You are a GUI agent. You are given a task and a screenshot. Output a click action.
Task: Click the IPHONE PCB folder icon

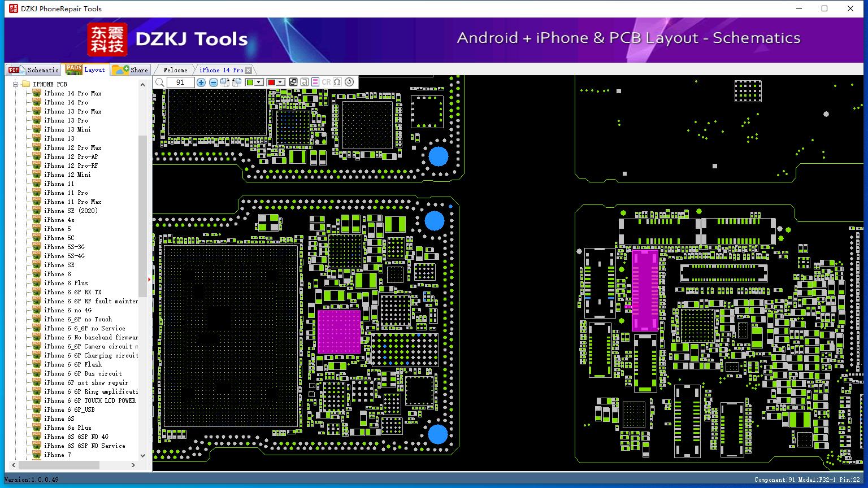[x=25, y=84]
